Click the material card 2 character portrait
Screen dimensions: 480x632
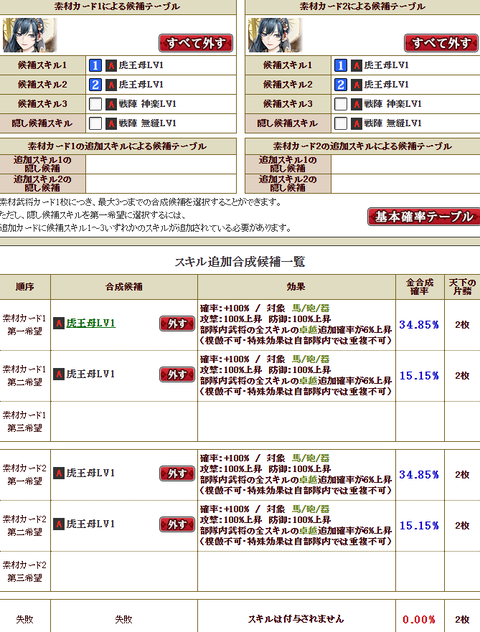point(275,35)
